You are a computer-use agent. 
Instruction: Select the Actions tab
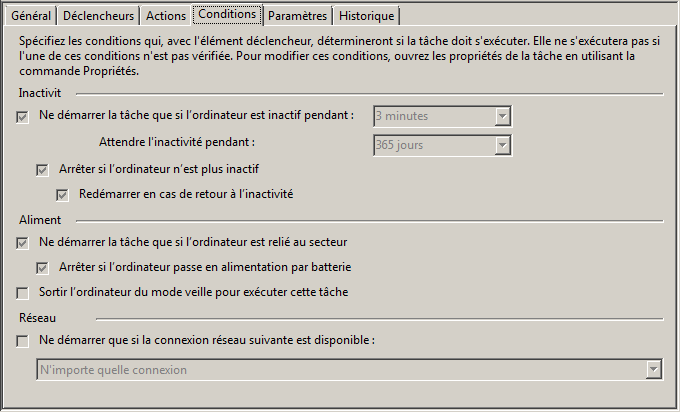(165, 16)
